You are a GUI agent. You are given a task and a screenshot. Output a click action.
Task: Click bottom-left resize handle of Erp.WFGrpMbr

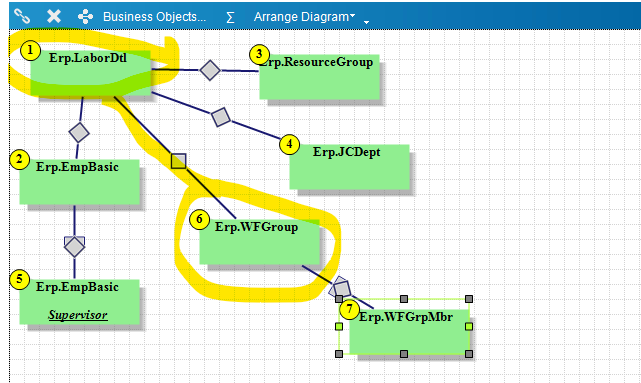pyautogui.click(x=339, y=354)
